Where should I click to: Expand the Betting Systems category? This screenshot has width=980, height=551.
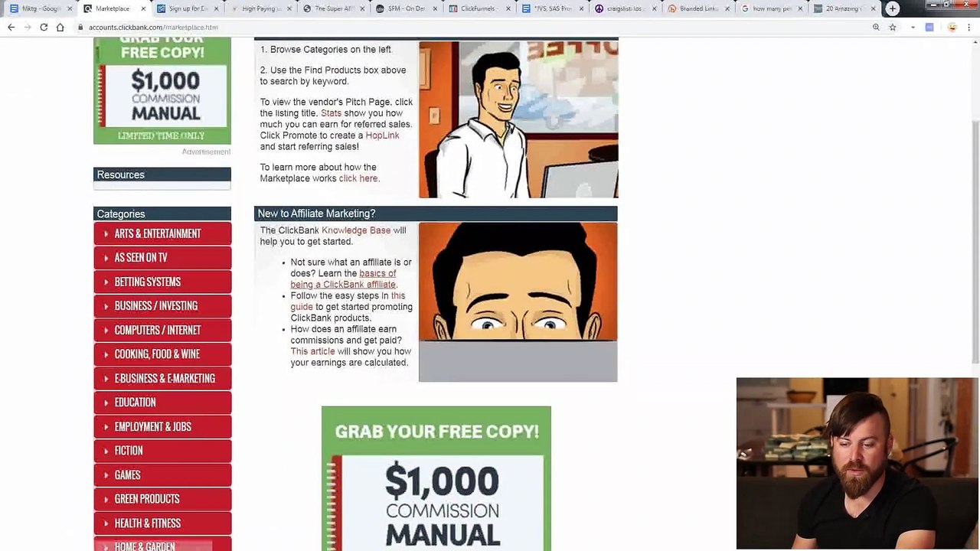click(162, 282)
